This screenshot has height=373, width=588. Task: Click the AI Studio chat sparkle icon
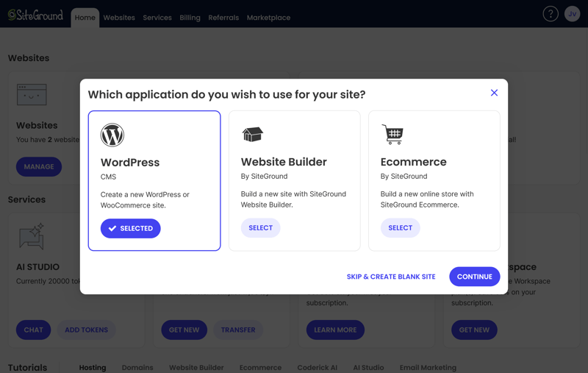[32, 236]
